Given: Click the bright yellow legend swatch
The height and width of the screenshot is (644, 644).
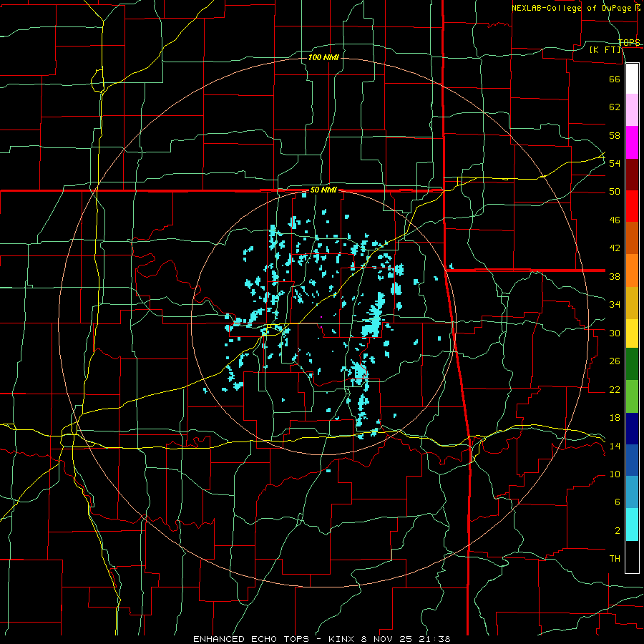Looking at the screenshot, I should click(632, 333).
